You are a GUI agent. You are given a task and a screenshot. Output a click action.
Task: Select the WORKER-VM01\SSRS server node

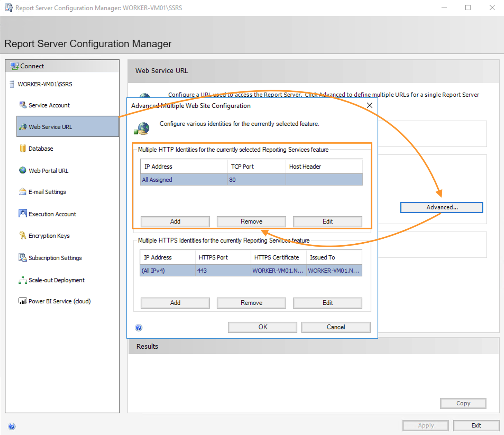tap(45, 84)
